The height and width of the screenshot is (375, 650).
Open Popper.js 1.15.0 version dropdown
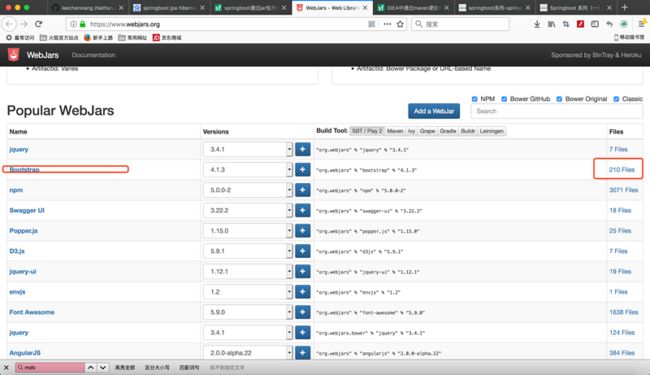click(x=248, y=230)
